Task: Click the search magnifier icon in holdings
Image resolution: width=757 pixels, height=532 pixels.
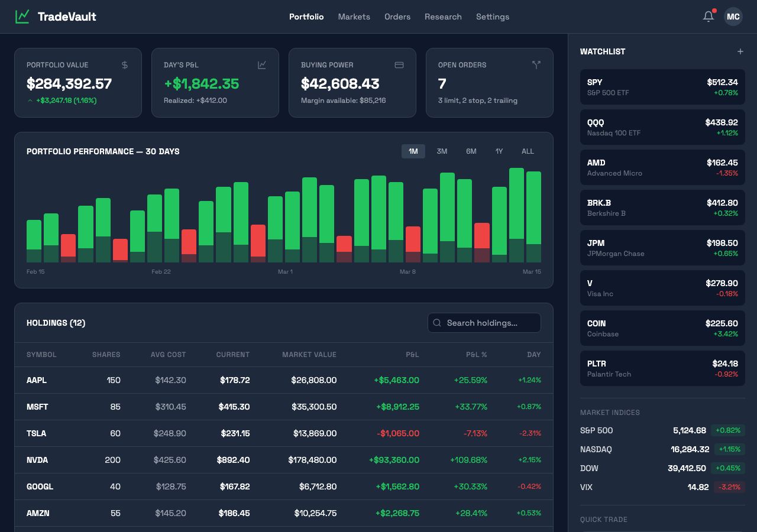Action: (x=437, y=323)
